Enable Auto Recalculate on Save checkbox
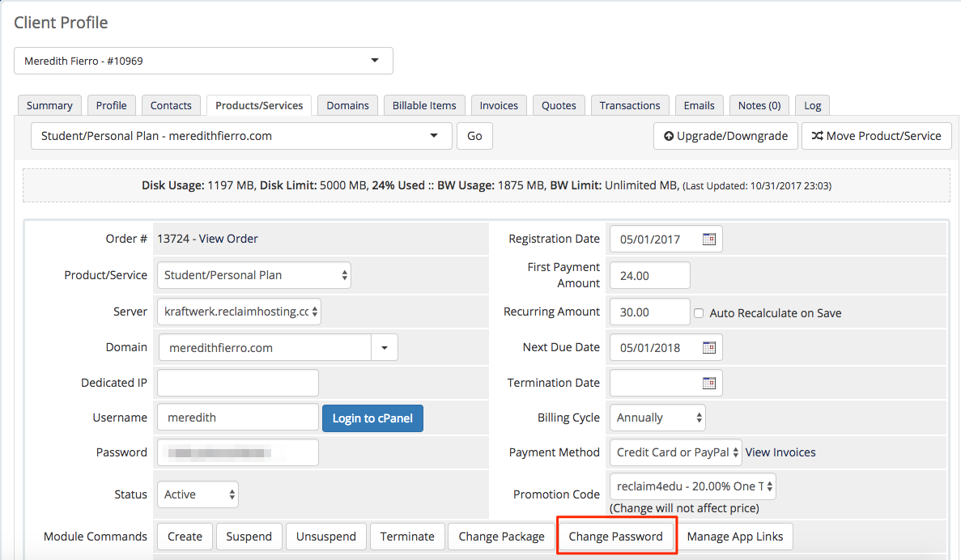 pyautogui.click(x=699, y=313)
